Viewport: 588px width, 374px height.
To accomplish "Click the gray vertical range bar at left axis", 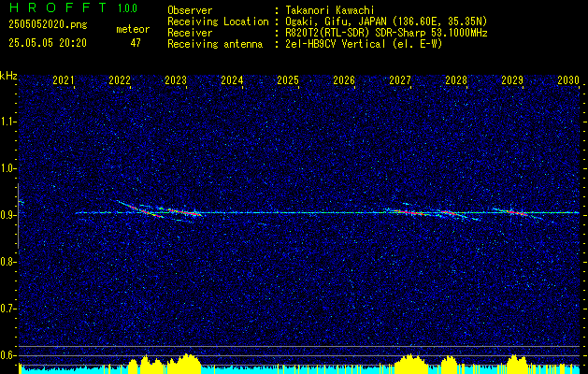I will click(18, 216).
